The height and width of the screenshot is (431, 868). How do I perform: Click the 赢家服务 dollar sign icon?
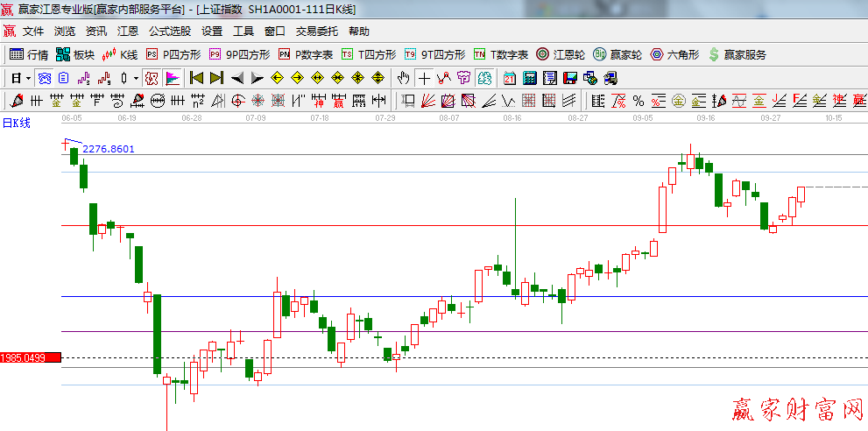pyautogui.click(x=714, y=54)
